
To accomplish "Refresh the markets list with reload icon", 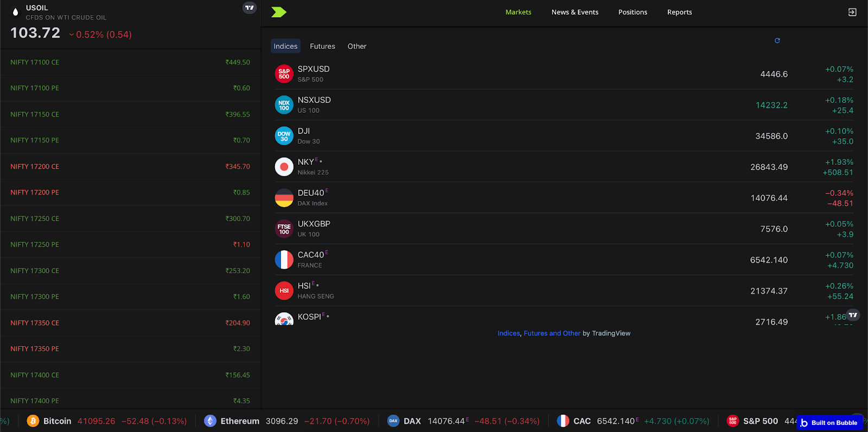I will [x=777, y=41].
